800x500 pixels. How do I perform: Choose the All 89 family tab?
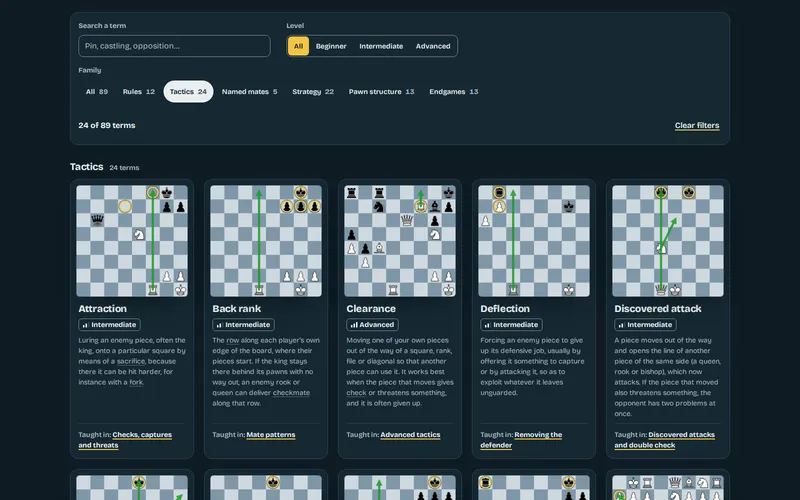tap(97, 92)
